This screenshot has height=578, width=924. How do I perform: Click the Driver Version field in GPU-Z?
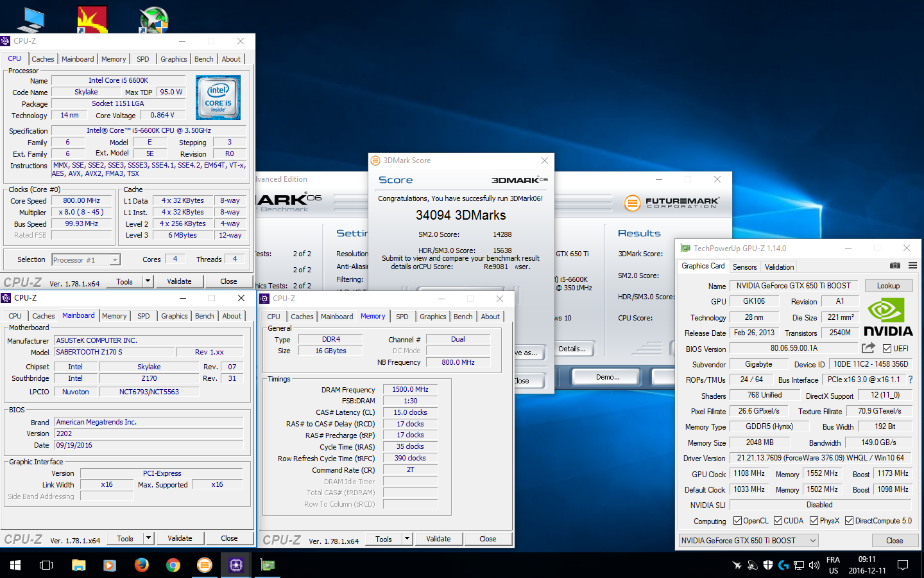820,458
